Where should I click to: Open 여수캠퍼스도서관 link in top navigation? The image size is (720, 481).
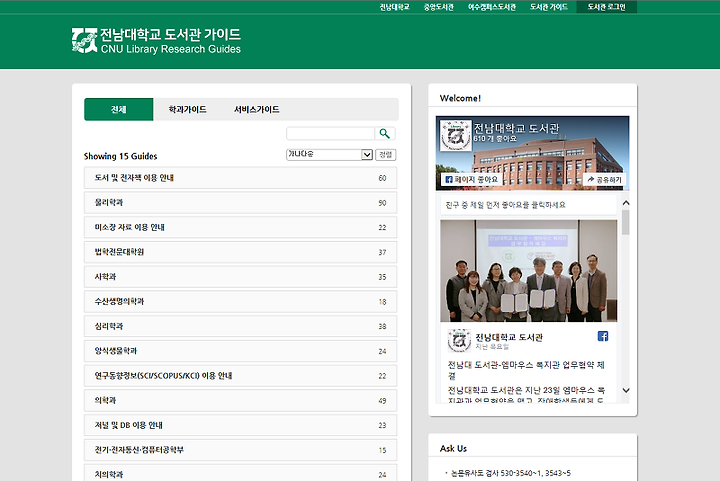pos(492,7)
